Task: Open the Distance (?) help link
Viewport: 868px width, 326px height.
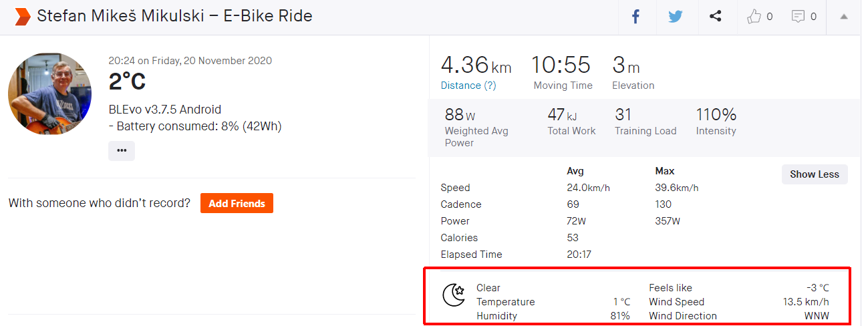Action: point(468,86)
